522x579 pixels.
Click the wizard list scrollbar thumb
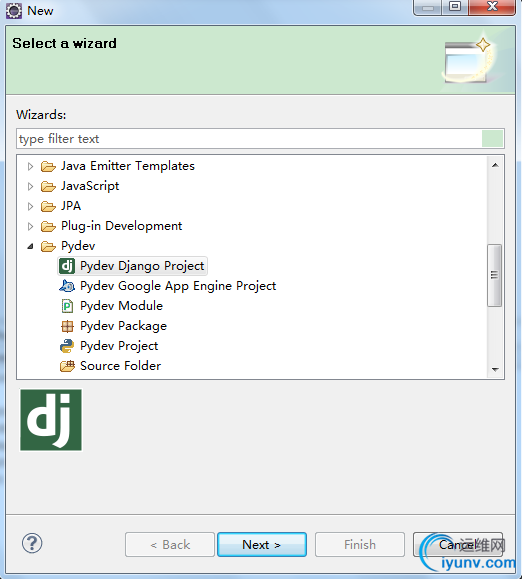click(x=494, y=275)
